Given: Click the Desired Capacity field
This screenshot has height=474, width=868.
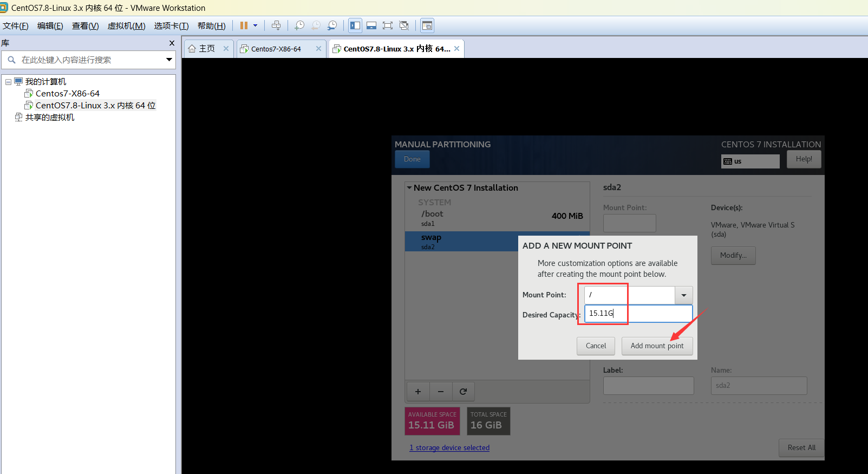Looking at the screenshot, I should point(638,314).
